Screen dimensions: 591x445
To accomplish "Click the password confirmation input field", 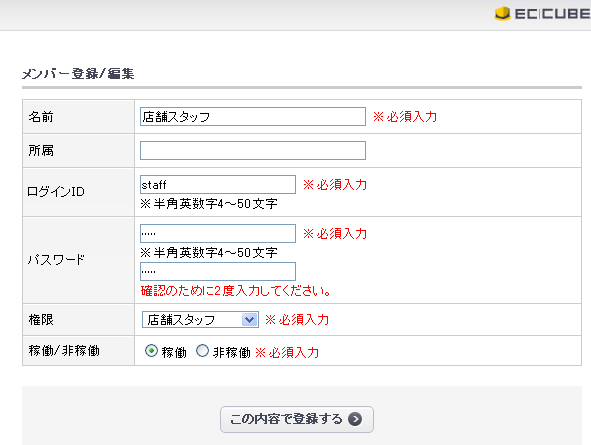I will coord(218,271).
